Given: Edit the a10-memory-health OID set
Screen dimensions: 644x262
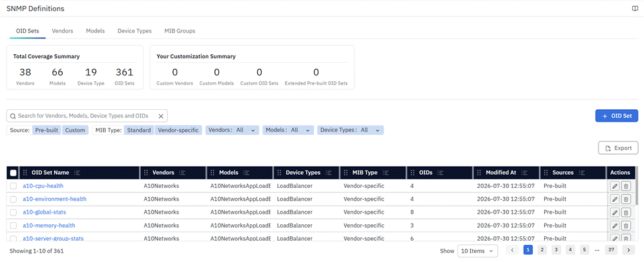Looking at the screenshot, I should (x=615, y=226).
